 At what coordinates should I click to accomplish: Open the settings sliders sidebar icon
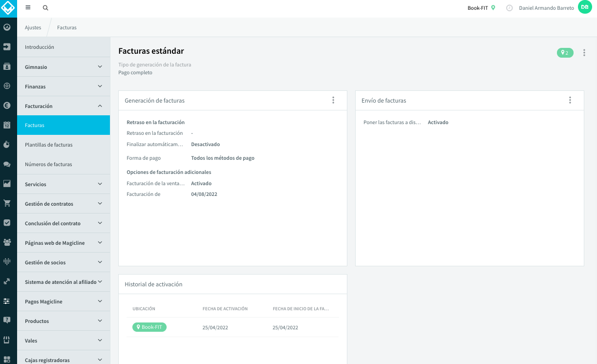(7, 301)
